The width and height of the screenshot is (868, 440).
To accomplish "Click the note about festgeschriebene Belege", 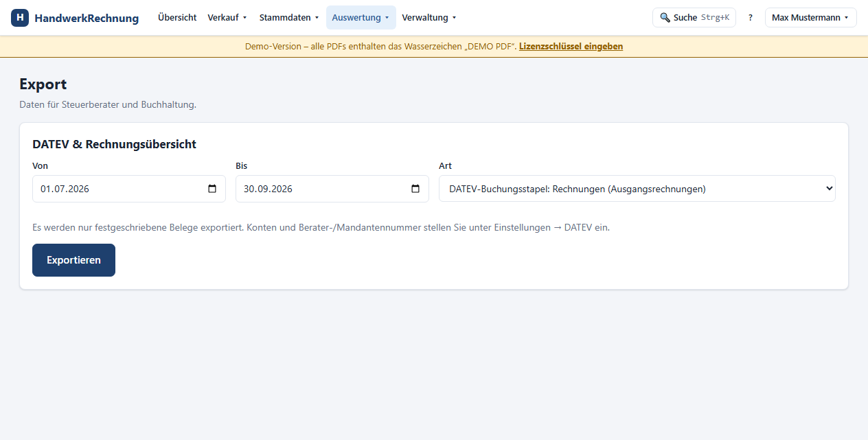I will (321, 227).
